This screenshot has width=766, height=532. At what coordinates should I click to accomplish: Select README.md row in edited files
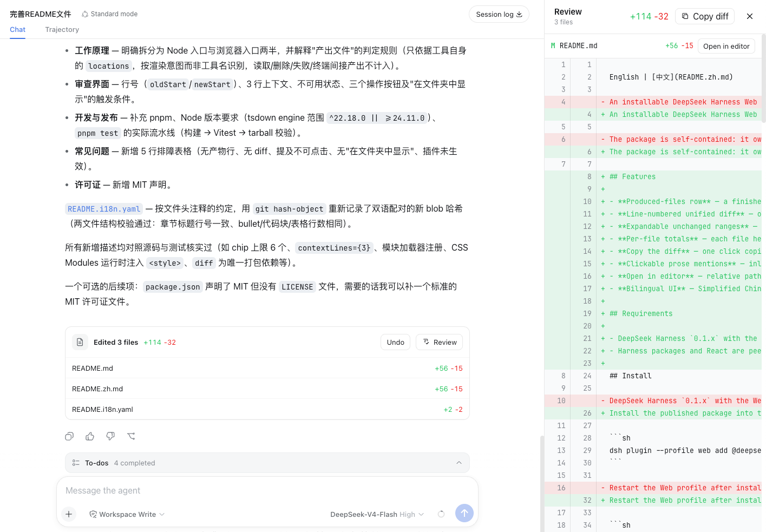[x=267, y=369]
